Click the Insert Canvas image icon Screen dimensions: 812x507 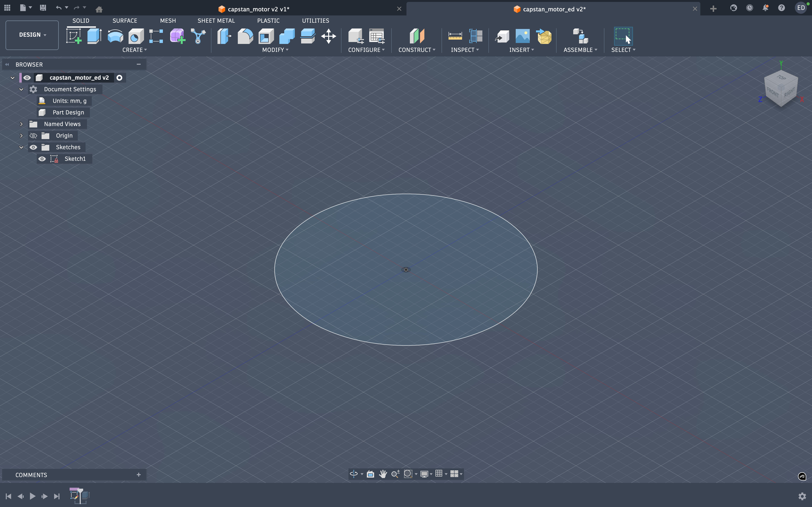pyautogui.click(x=522, y=36)
